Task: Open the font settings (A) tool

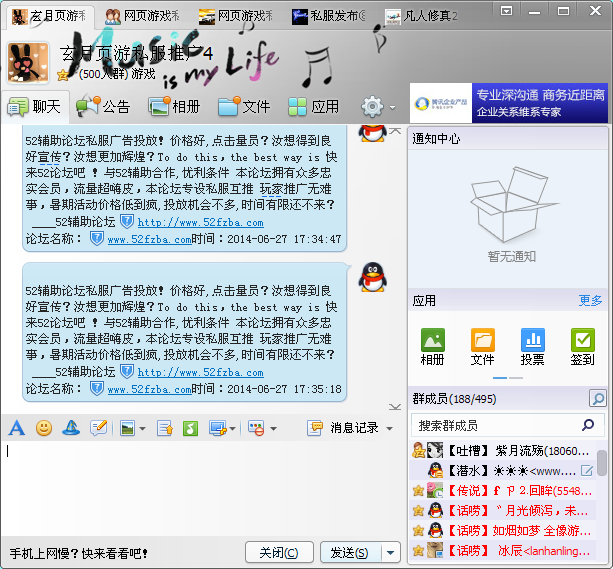Action: tap(16, 428)
